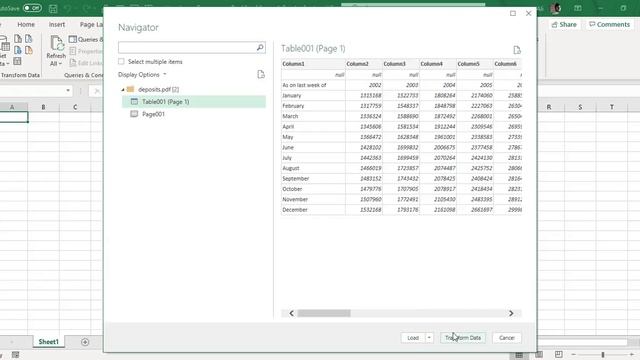The image size is (640, 360).
Task: Click the preview horizontal scrollbar thumb
Action: click(324, 313)
